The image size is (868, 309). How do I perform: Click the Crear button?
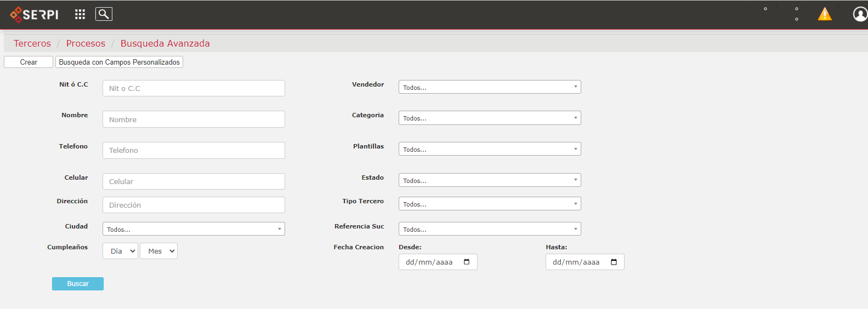(x=29, y=62)
